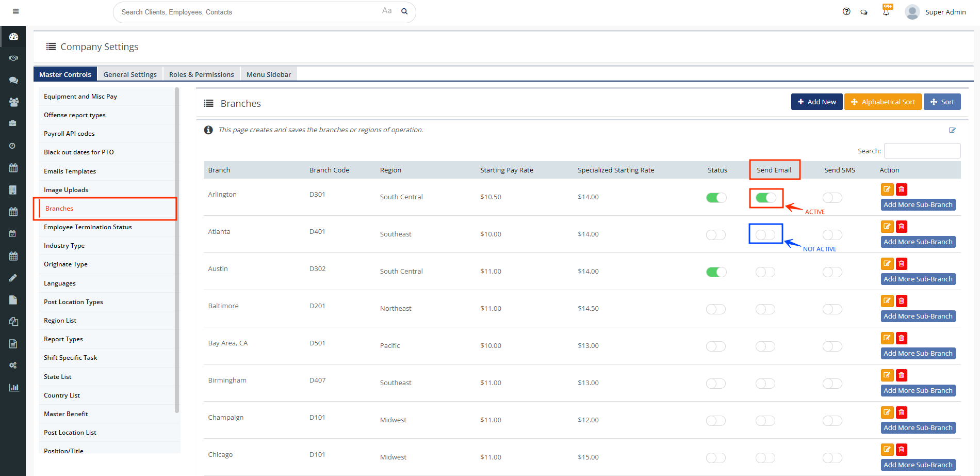The image size is (980, 476).
Task: Switch to General Settings tab
Action: (x=130, y=74)
